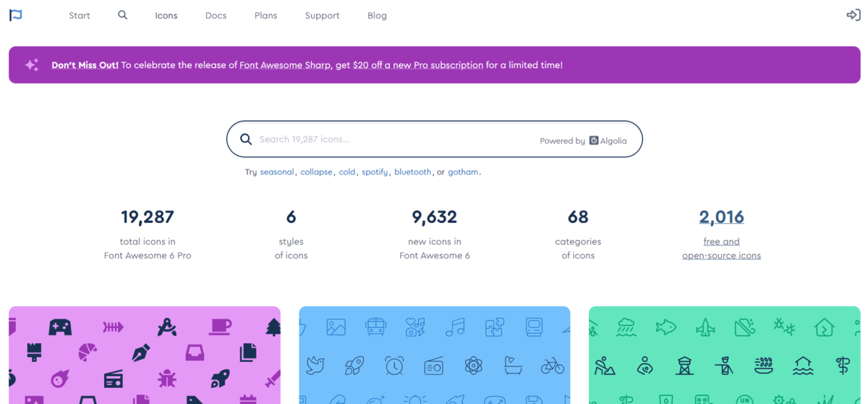Click the outlined rocket icon on the blue card
Viewport: 868px width, 404px height.
[354, 366]
